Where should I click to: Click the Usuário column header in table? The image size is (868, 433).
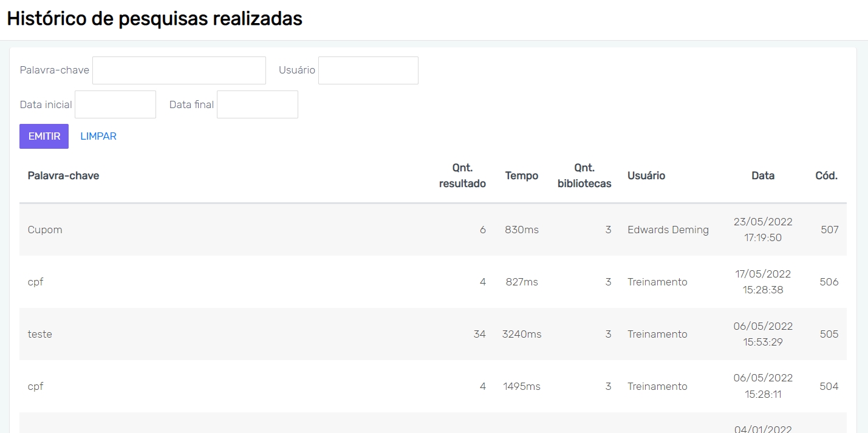pos(646,176)
